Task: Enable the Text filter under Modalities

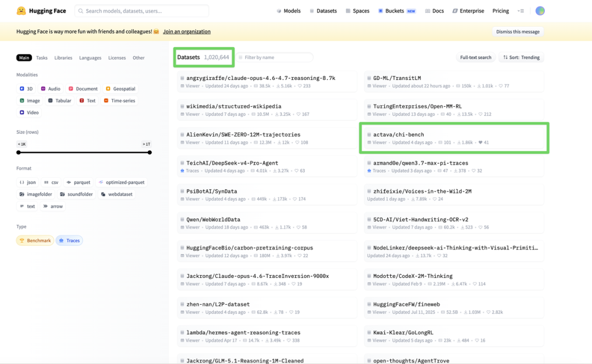Action: tap(88, 101)
